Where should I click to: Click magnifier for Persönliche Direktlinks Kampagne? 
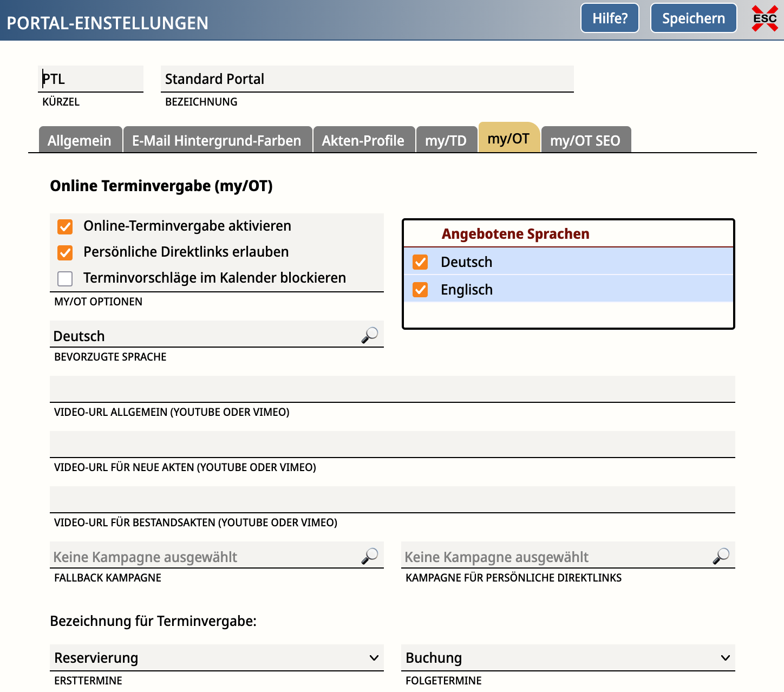coord(721,556)
